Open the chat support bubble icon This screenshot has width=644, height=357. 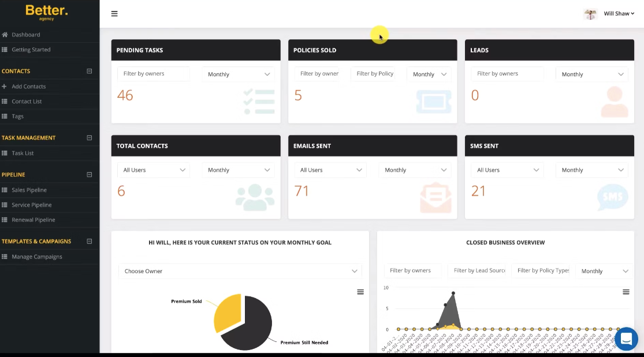point(626,339)
